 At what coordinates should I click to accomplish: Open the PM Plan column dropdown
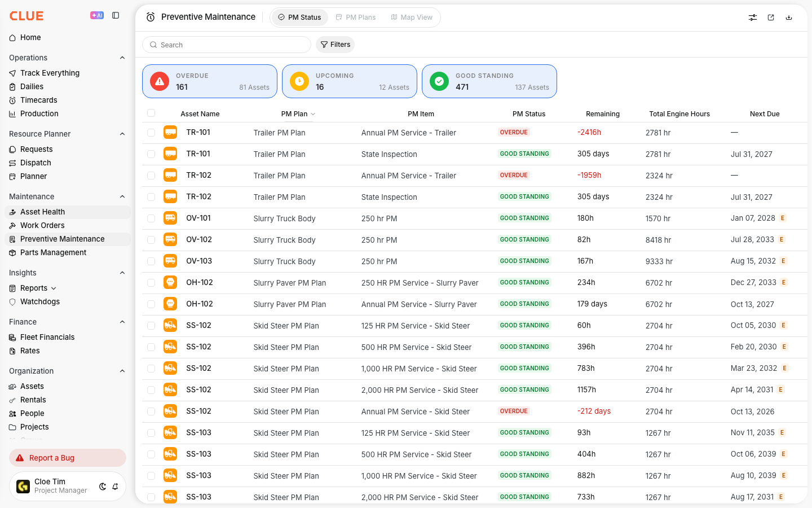click(313, 114)
